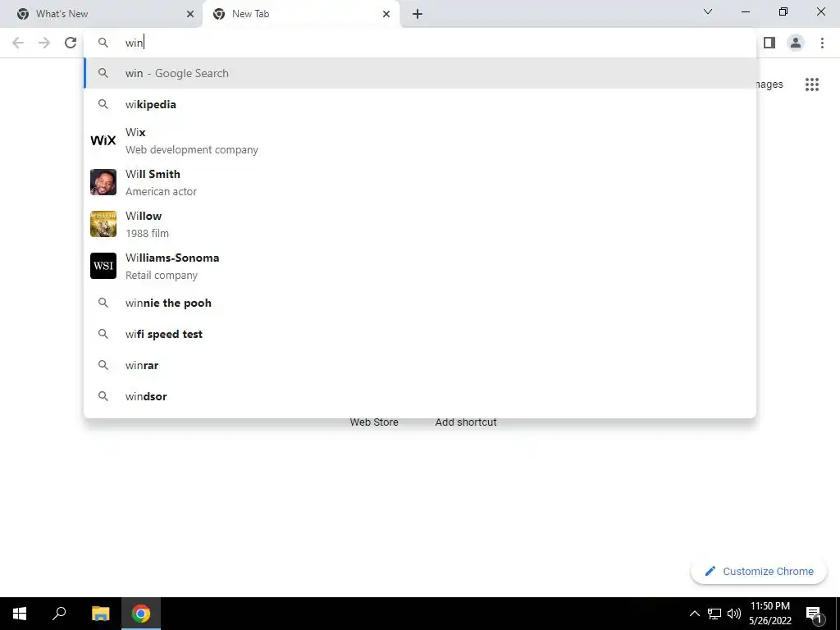Click the Chrome taskbar icon
840x630 pixels.
pos(141,614)
